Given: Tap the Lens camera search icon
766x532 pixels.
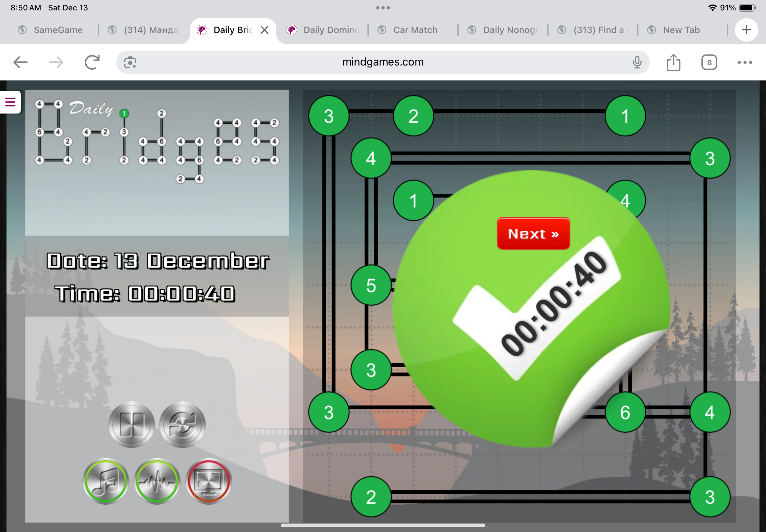Looking at the screenshot, I should tap(130, 62).
